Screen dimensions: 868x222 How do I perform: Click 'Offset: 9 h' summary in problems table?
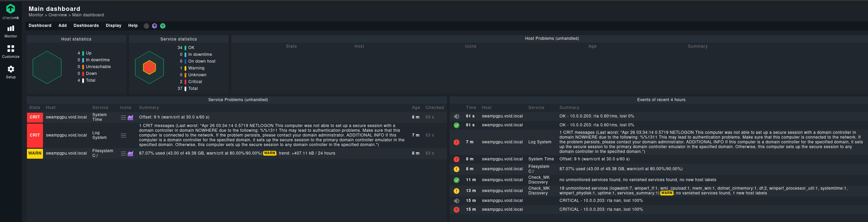click(174, 117)
